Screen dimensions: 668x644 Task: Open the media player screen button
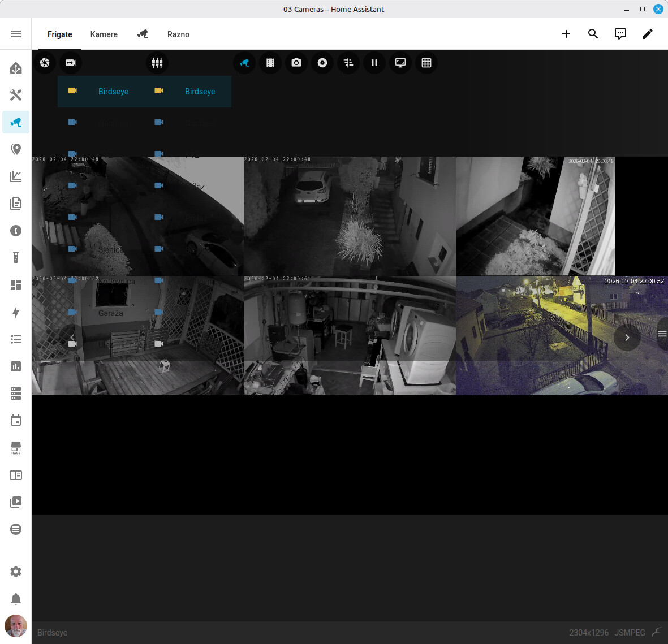[400, 63]
